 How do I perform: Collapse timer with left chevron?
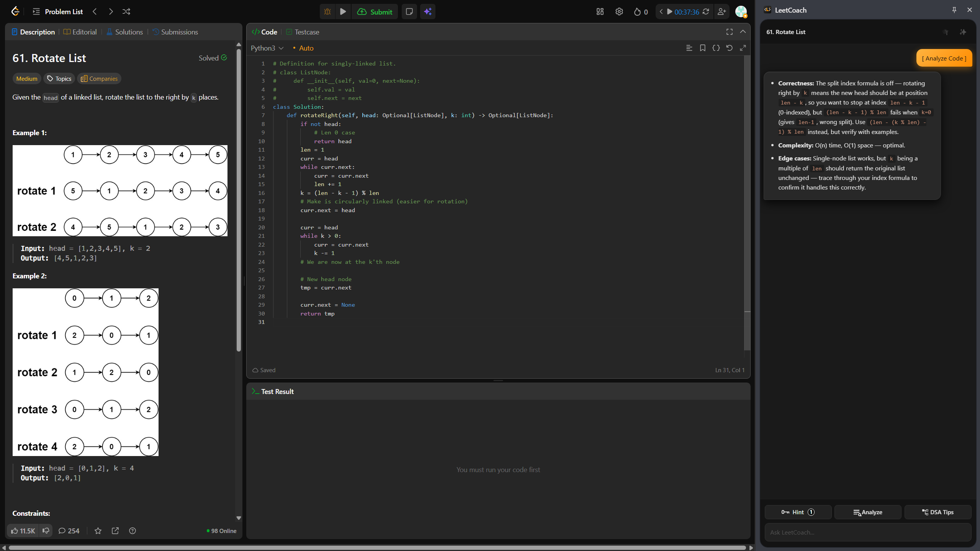point(661,11)
